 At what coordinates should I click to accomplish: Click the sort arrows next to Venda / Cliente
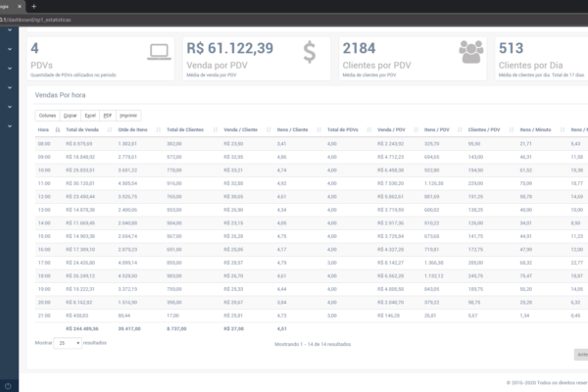tap(269, 129)
